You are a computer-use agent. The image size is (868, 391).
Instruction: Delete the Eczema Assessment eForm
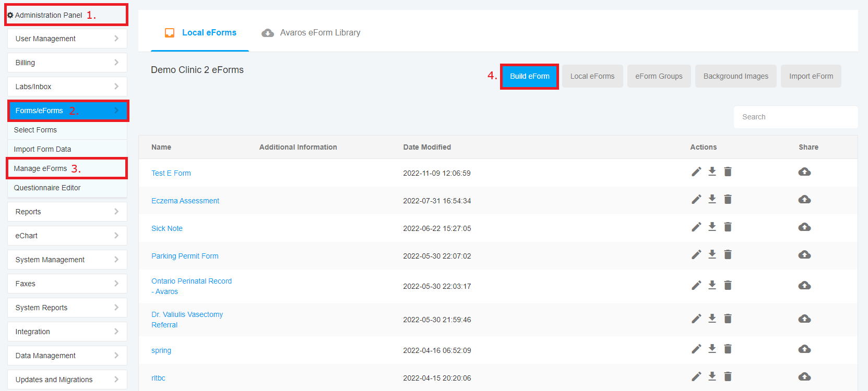[728, 199]
